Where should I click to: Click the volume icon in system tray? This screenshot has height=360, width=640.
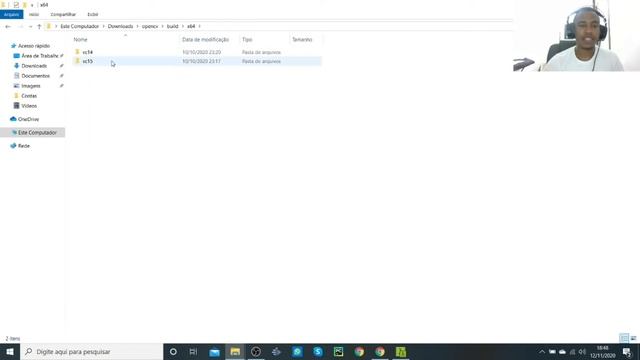click(x=582, y=351)
